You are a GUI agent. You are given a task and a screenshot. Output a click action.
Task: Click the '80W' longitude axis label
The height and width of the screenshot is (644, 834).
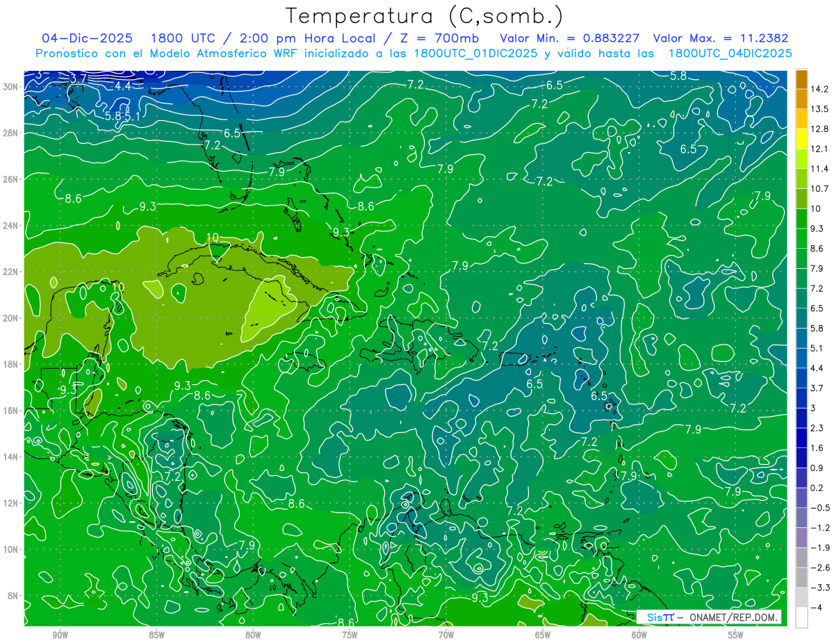click(x=253, y=635)
